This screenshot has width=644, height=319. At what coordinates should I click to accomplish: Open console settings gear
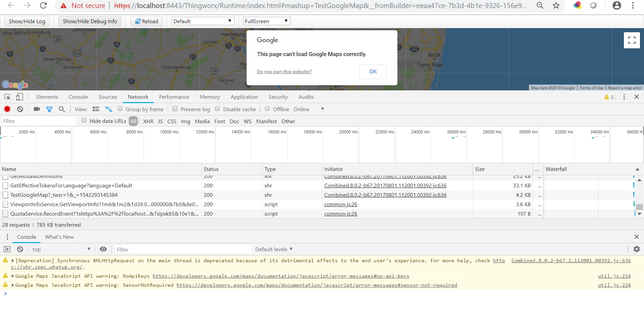637,249
